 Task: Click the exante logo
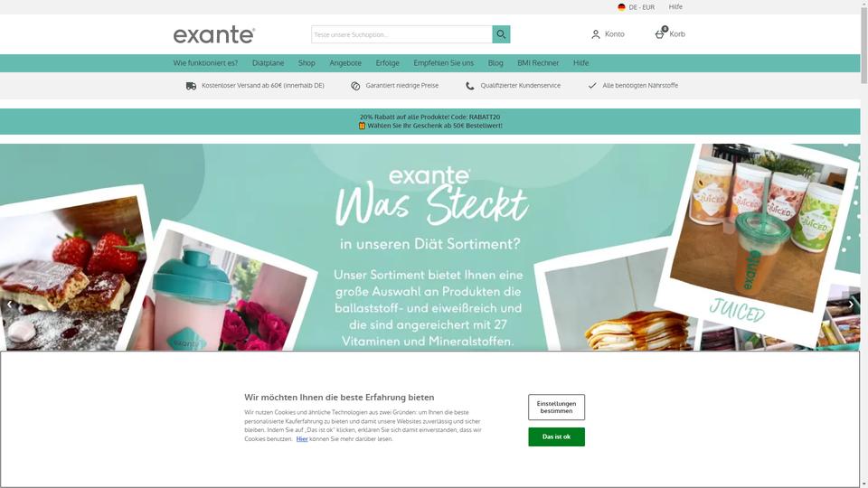pyautogui.click(x=214, y=34)
